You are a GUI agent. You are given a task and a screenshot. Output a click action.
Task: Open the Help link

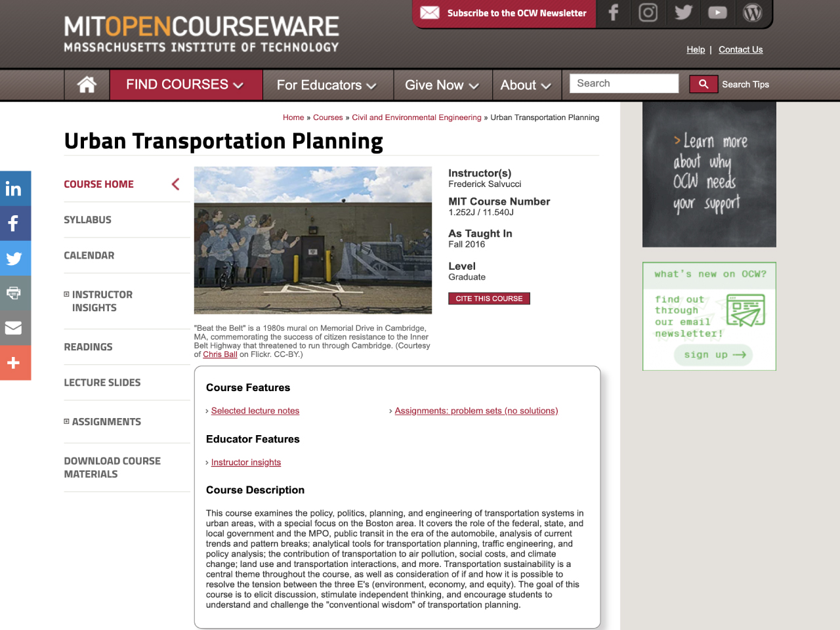click(696, 49)
